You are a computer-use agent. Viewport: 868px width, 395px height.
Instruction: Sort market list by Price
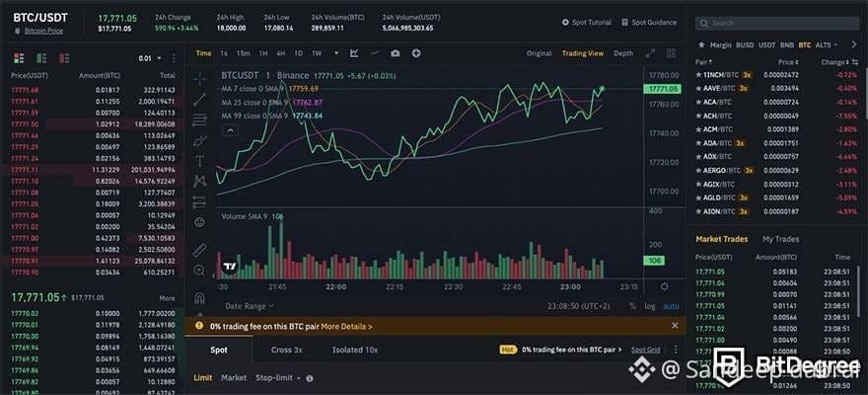tap(788, 62)
